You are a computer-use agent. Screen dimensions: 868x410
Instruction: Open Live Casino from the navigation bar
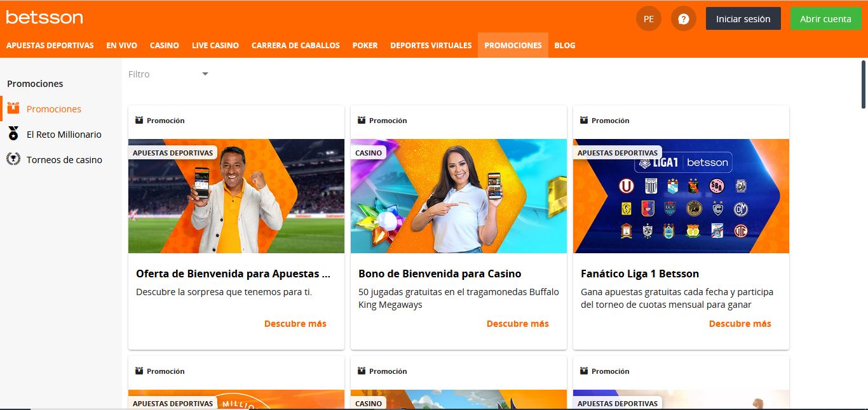coord(215,45)
